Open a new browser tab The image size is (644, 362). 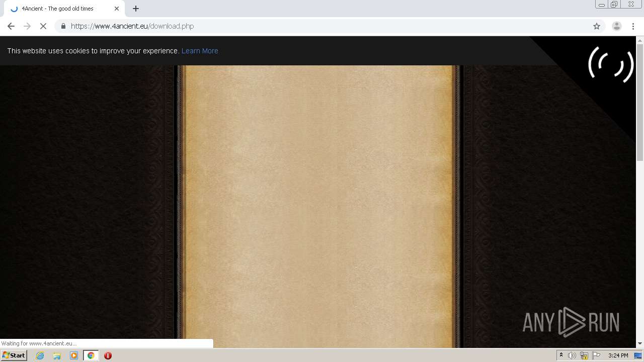coord(136,9)
